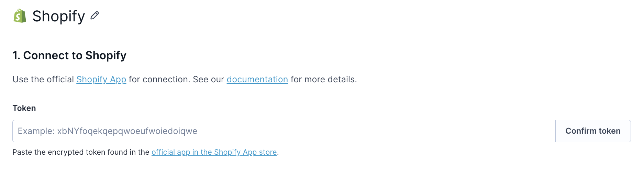Viewport: 644px width, 175px height.
Task: Follow the official Shopify App store link
Action: pos(214,152)
